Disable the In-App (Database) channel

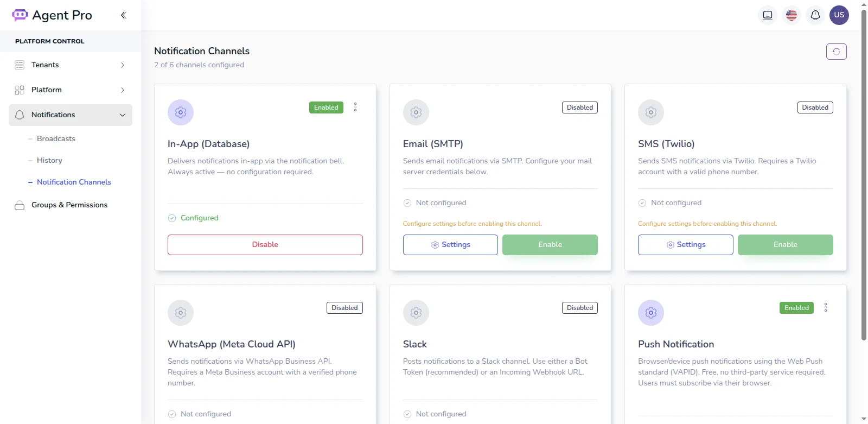[x=265, y=245]
